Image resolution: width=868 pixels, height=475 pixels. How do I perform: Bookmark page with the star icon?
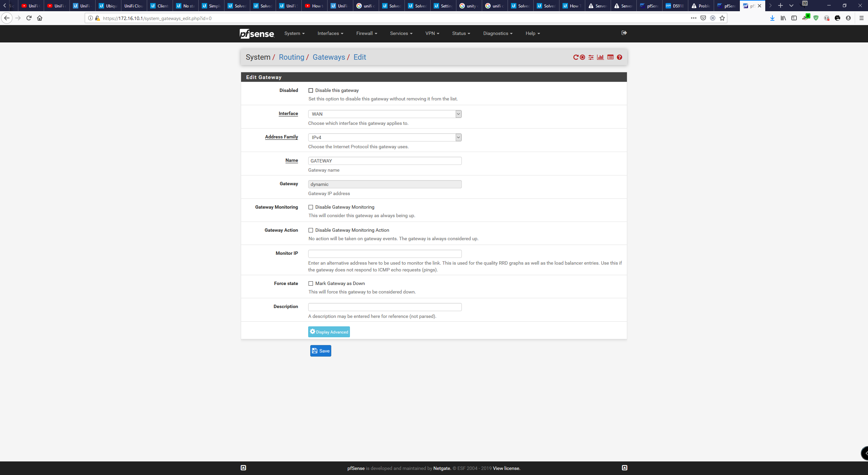pos(722,18)
